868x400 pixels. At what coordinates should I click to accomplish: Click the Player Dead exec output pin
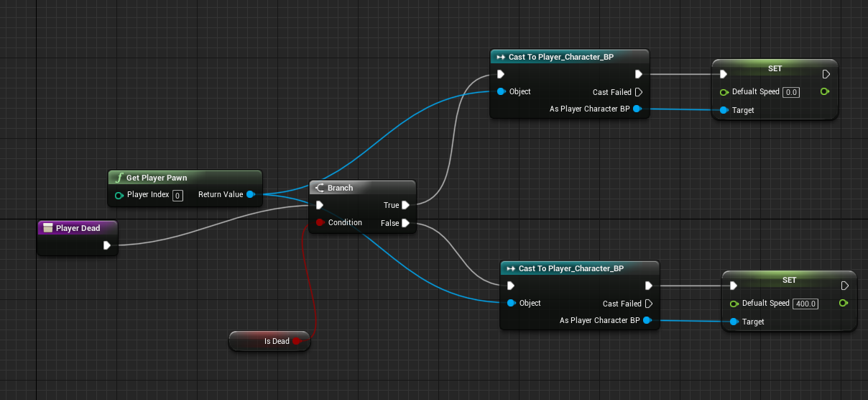pyautogui.click(x=106, y=245)
